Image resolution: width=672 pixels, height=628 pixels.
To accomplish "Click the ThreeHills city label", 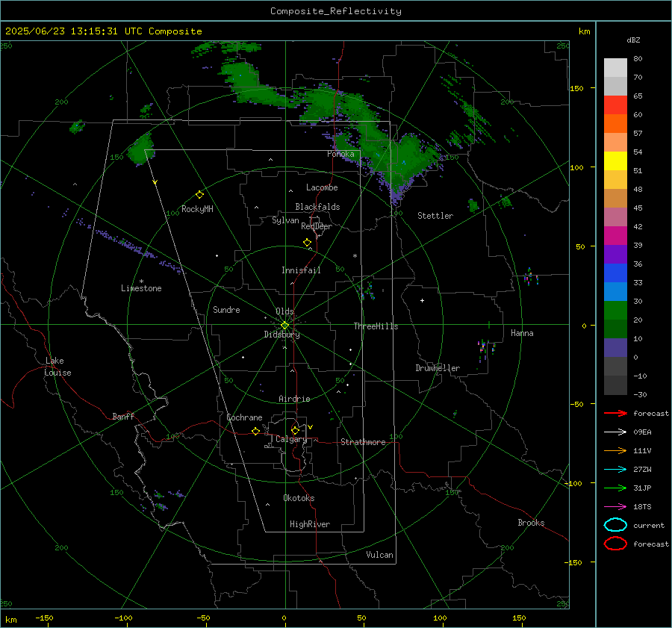I will (376, 326).
